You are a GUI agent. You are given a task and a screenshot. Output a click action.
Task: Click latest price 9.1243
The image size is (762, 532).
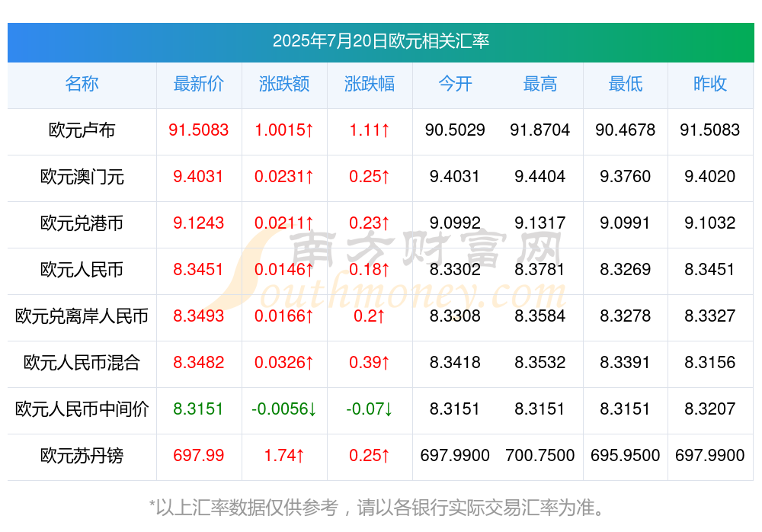(199, 223)
